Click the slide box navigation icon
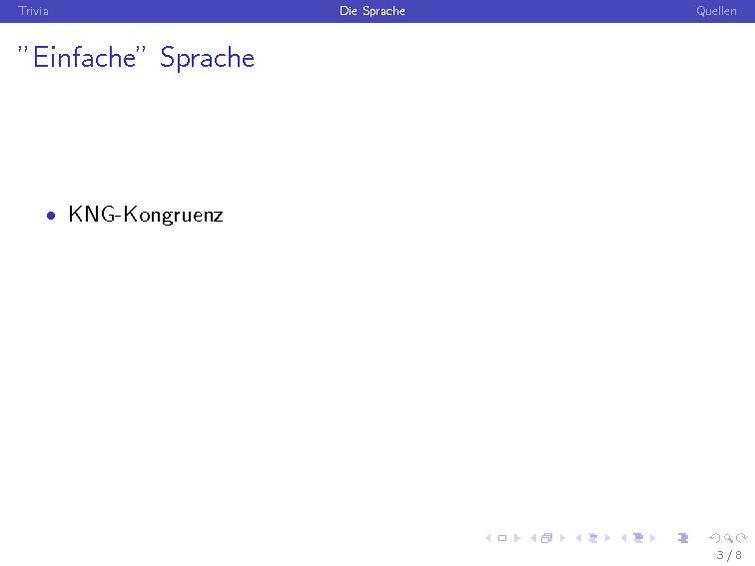Image resolution: width=755 pixels, height=566 pixels. (x=502, y=538)
